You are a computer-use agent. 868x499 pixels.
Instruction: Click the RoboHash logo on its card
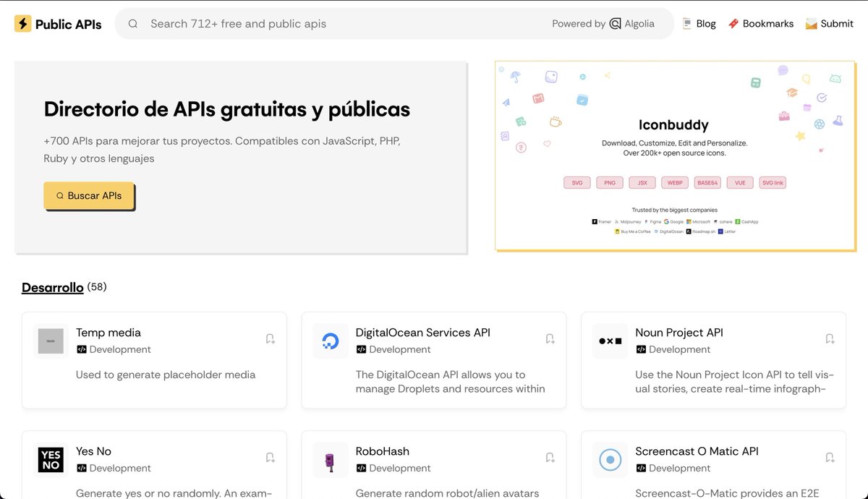pos(331,459)
